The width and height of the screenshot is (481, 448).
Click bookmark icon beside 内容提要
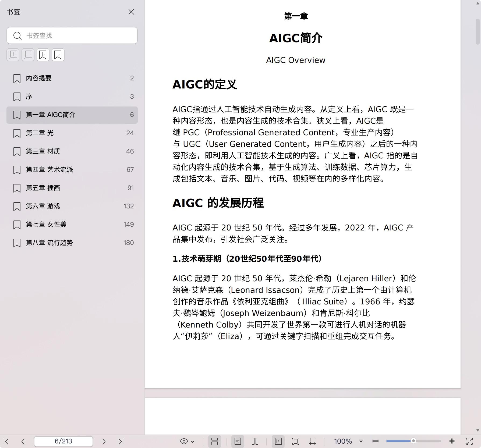(17, 79)
